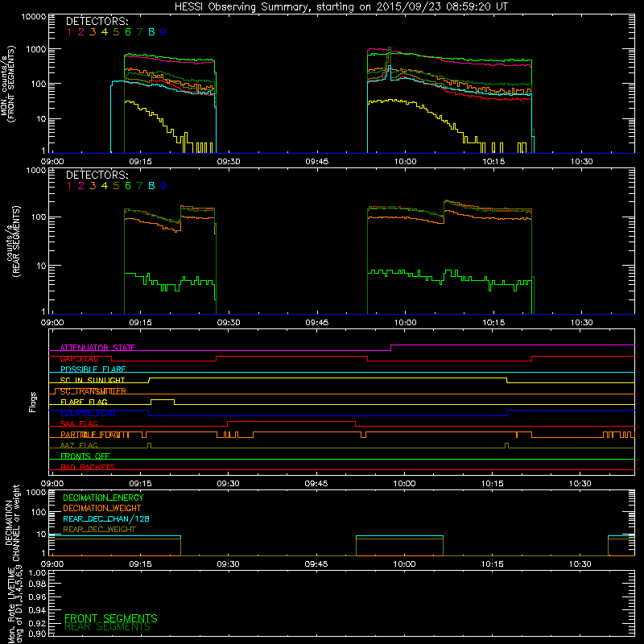This screenshot has height=644, width=644.
Task: Pick detector 5 in the rear segments legend
Action: click(x=116, y=186)
